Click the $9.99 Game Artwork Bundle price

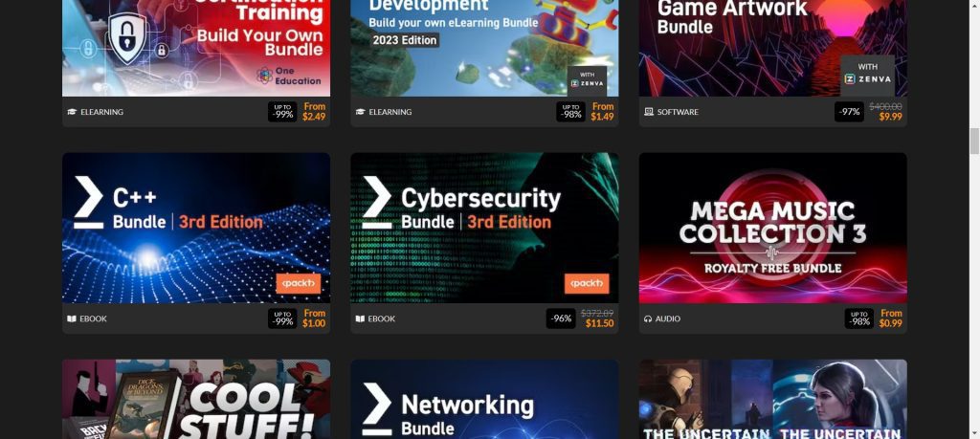coord(890,117)
